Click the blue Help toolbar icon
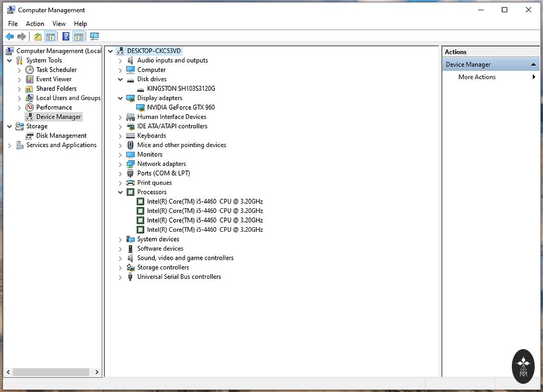This screenshot has width=543, height=392. coord(66,36)
